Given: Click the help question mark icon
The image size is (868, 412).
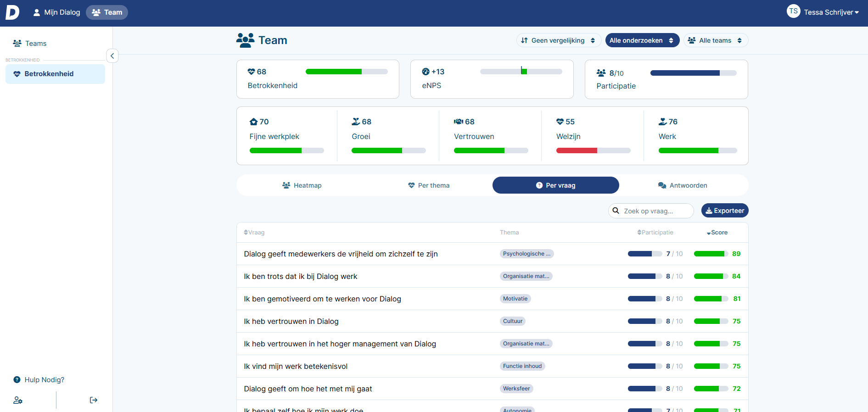Looking at the screenshot, I should [x=17, y=380].
